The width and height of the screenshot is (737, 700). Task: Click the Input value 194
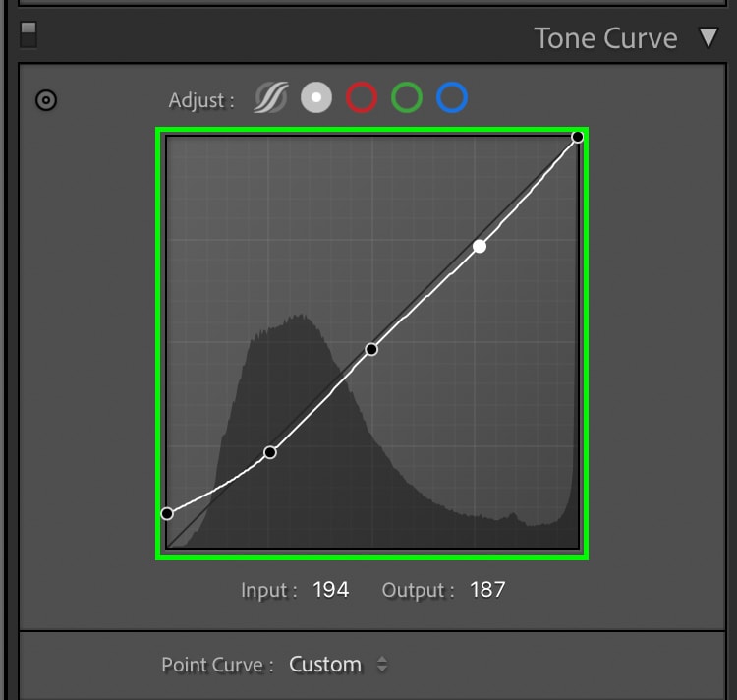click(x=331, y=590)
